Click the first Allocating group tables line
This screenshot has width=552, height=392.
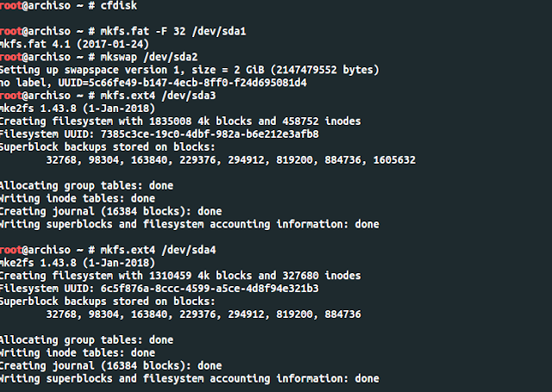pyautogui.click(x=86, y=185)
